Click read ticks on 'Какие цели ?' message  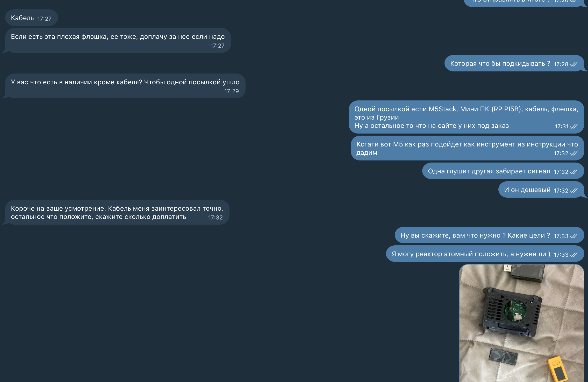coord(574,236)
